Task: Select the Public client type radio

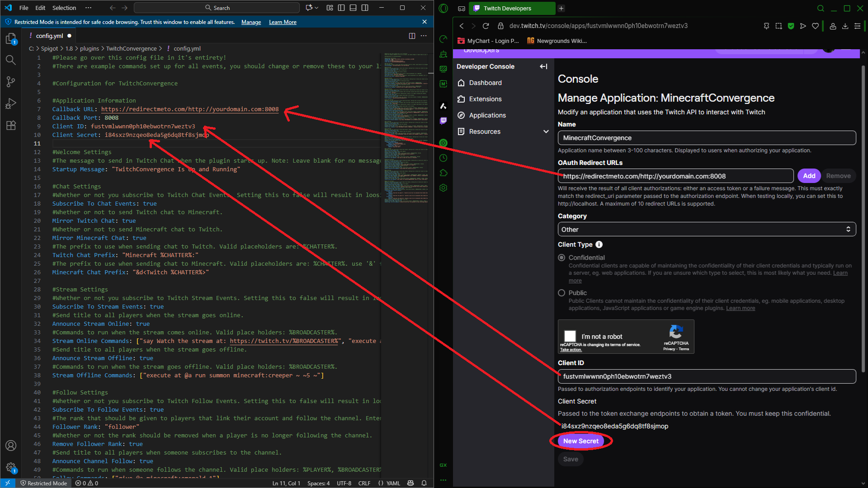Action: pyautogui.click(x=561, y=293)
